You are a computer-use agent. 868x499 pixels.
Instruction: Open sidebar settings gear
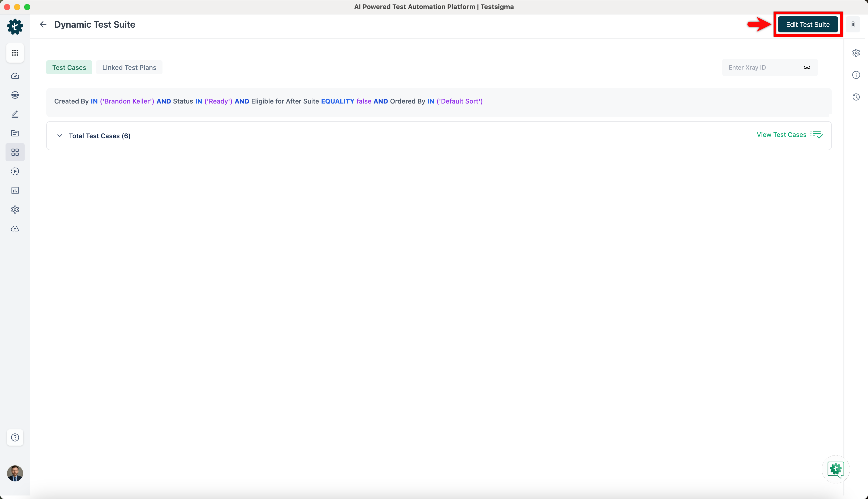pyautogui.click(x=15, y=209)
